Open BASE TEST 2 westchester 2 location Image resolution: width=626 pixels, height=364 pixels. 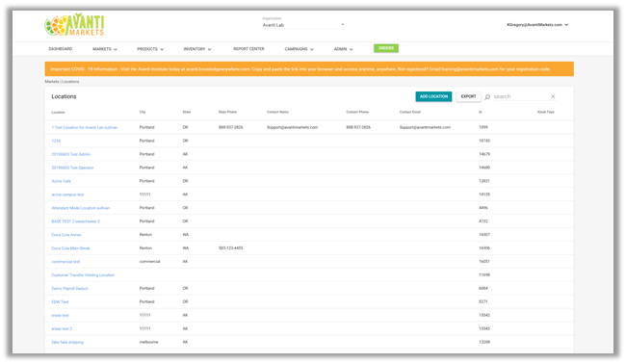pos(75,221)
